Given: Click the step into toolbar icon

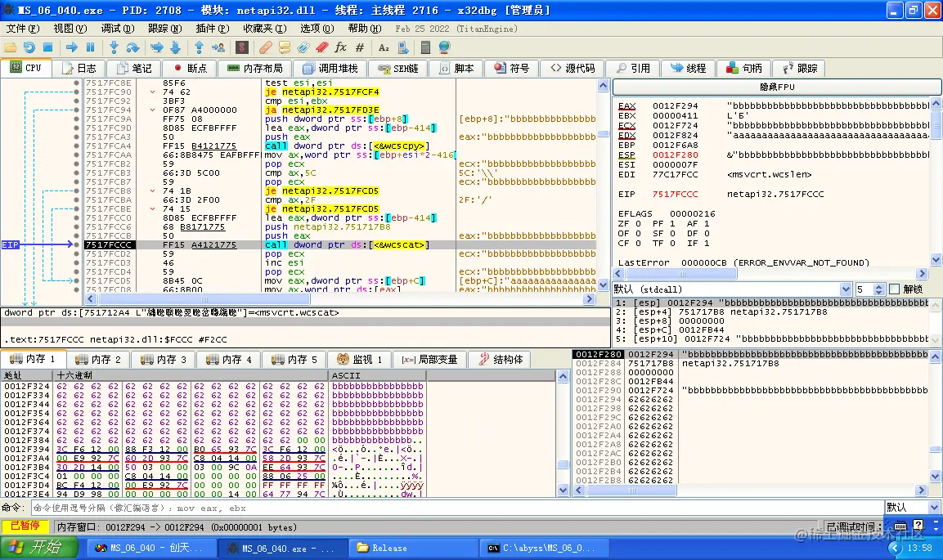Looking at the screenshot, I should coord(114,47).
